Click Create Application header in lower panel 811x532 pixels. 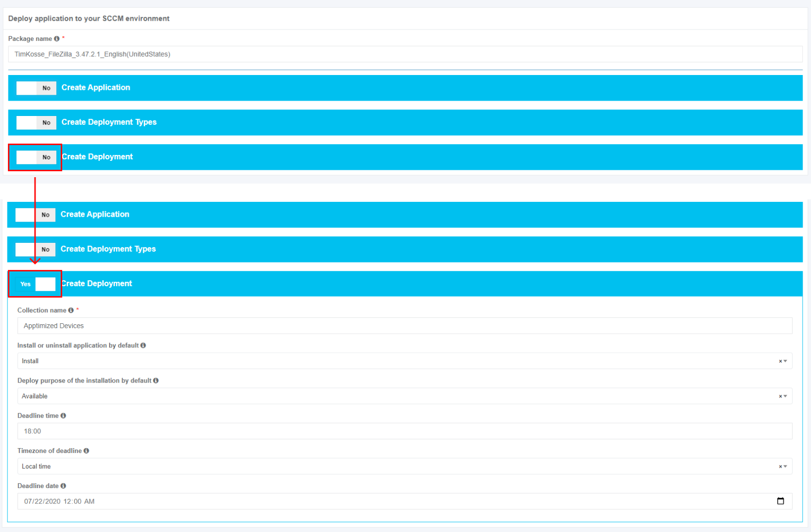[x=405, y=215]
